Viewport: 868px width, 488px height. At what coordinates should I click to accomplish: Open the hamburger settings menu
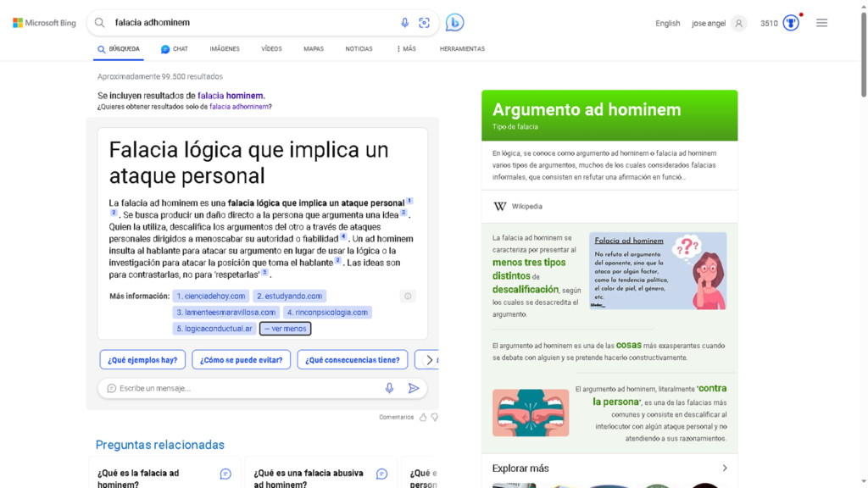coord(821,23)
